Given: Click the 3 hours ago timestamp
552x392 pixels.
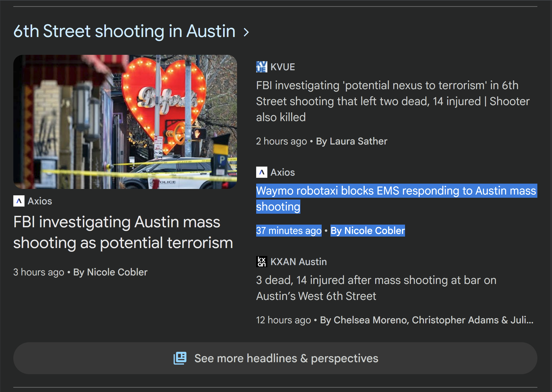Looking at the screenshot, I should [39, 272].
